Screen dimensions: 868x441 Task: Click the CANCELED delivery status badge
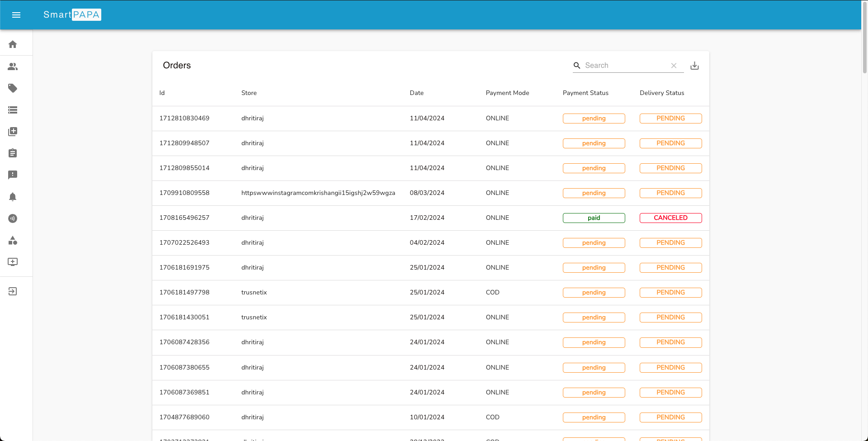pyautogui.click(x=671, y=218)
